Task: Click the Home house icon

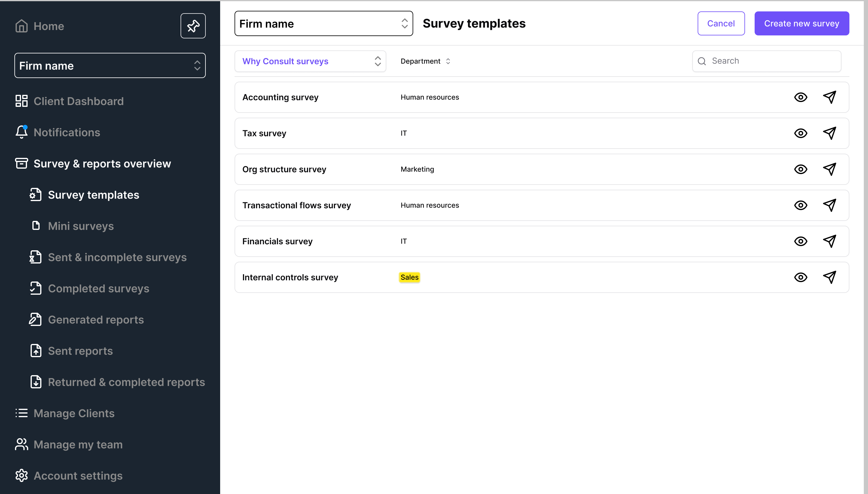Action: pyautogui.click(x=21, y=26)
